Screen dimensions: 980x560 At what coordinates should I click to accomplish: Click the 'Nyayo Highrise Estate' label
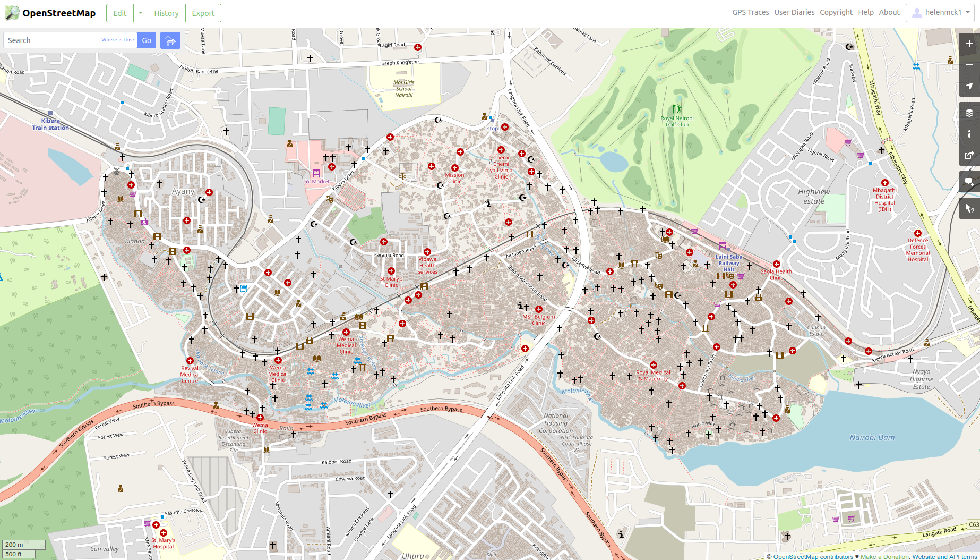(x=922, y=379)
